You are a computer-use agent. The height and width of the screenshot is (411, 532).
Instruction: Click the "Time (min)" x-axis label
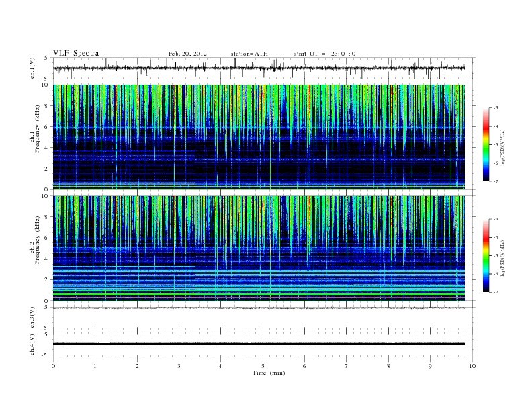pos(269,373)
